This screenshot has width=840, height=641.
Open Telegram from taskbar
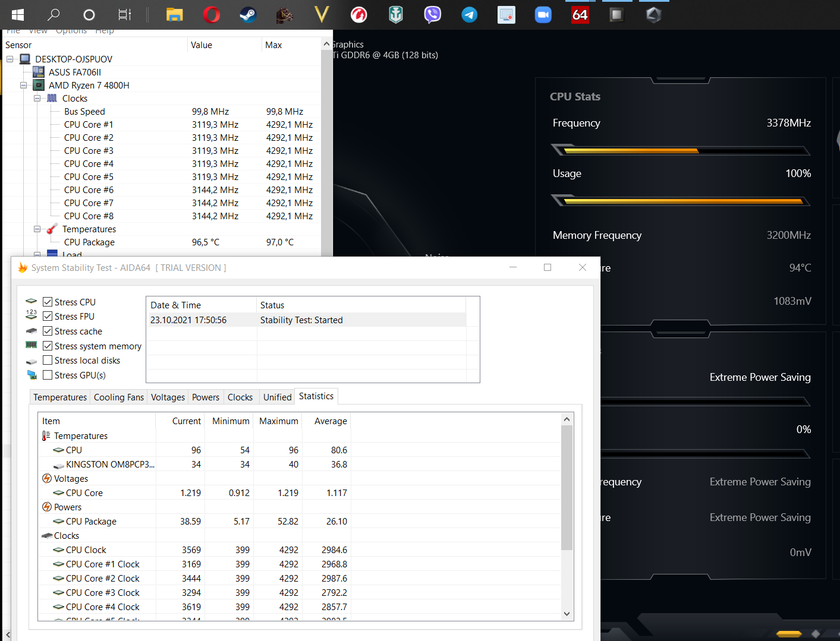(x=470, y=15)
